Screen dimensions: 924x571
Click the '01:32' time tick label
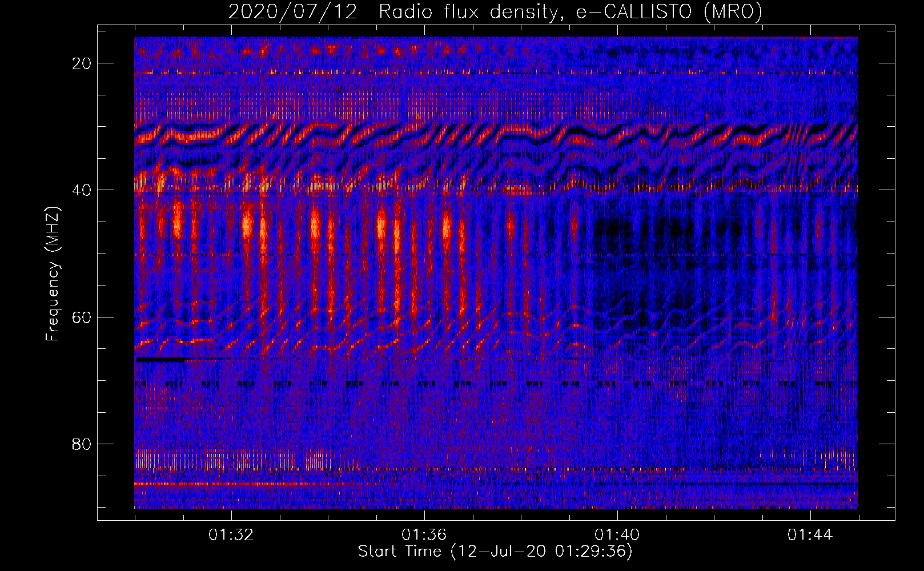231,535
